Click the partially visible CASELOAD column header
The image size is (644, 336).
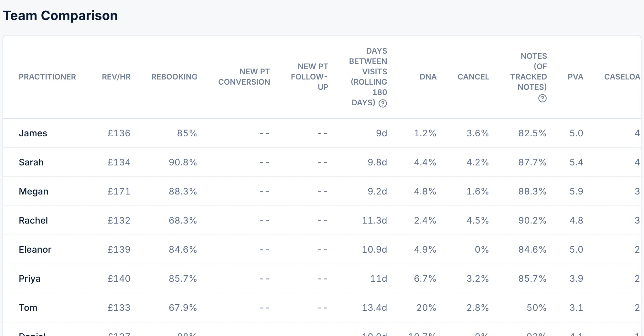pyautogui.click(x=622, y=77)
